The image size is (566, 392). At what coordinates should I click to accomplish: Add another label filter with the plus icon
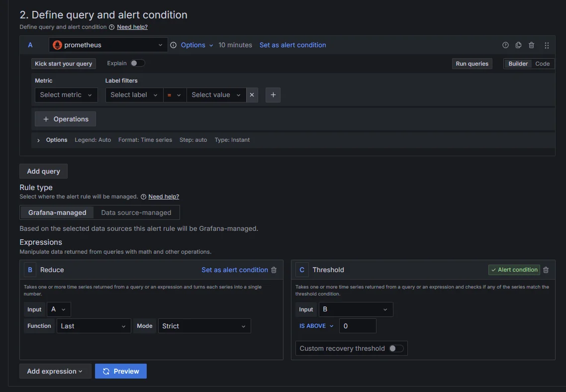point(273,95)
